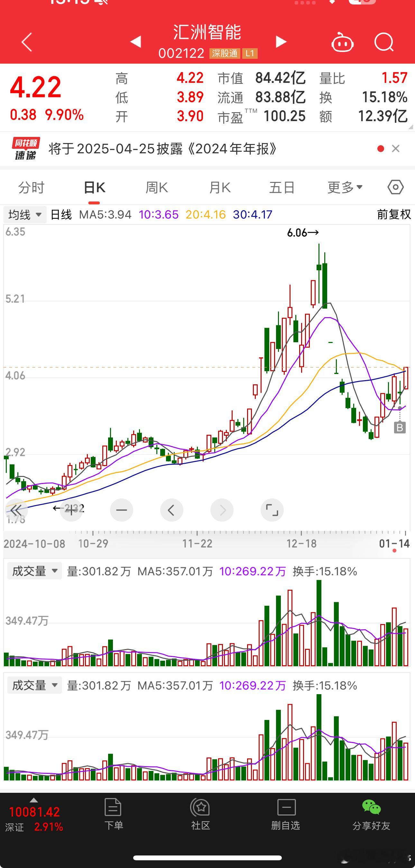Screen dimensions: 415x868
Task: Zoom in the chart with the plus button
Action: click(x=71, y=510)
